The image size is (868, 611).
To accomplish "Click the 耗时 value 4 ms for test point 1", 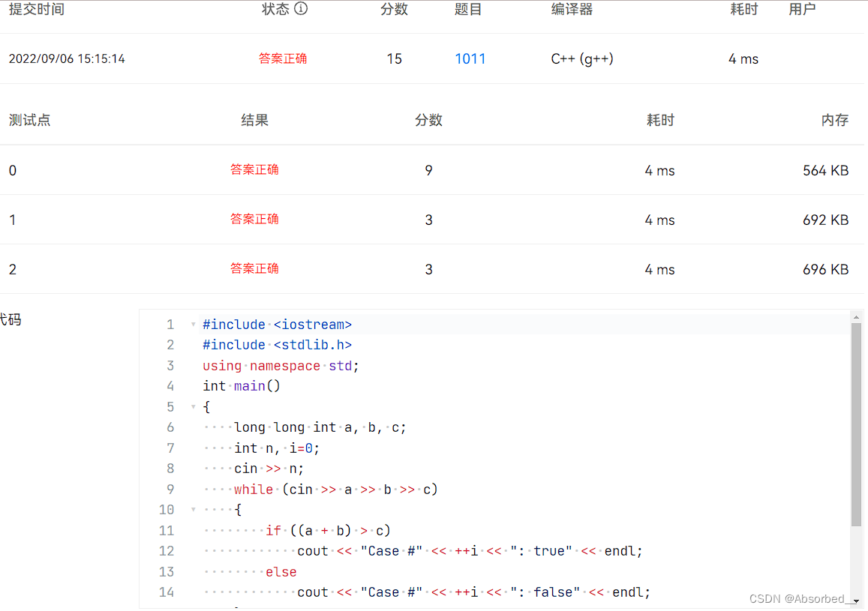I will coord(659,220).
